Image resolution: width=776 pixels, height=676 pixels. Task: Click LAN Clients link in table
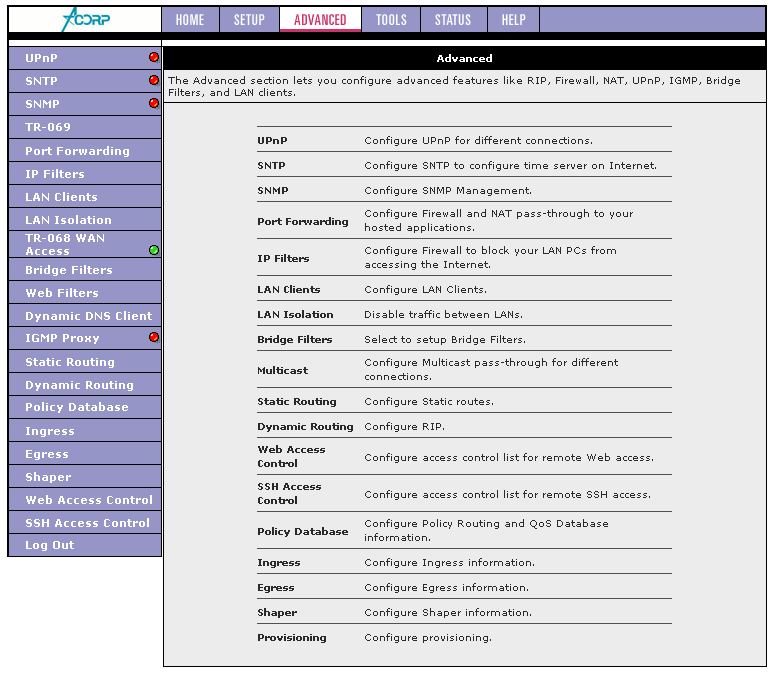coord(289,290)
